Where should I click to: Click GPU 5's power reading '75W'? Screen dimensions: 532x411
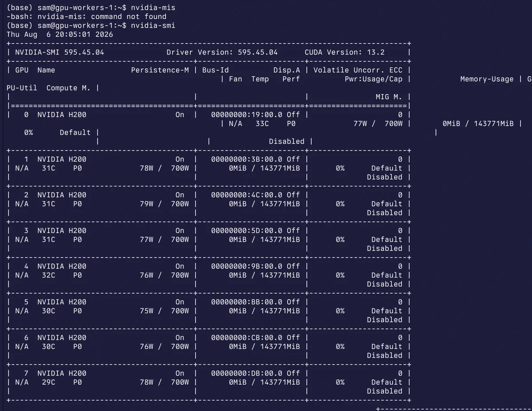146,311
